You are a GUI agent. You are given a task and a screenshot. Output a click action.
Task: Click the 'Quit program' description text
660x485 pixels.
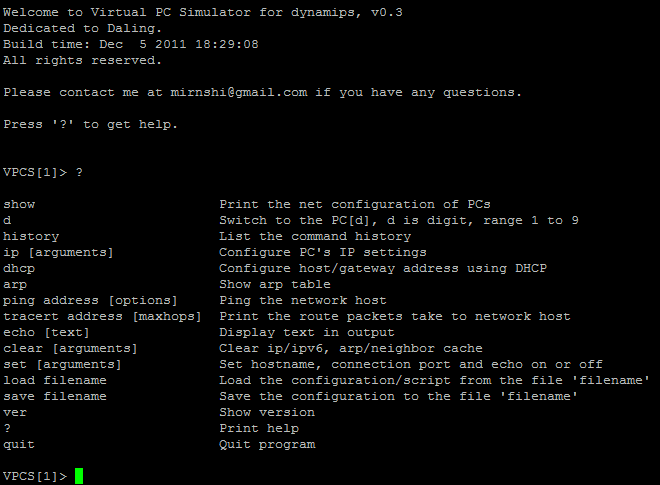click(267, 444)
